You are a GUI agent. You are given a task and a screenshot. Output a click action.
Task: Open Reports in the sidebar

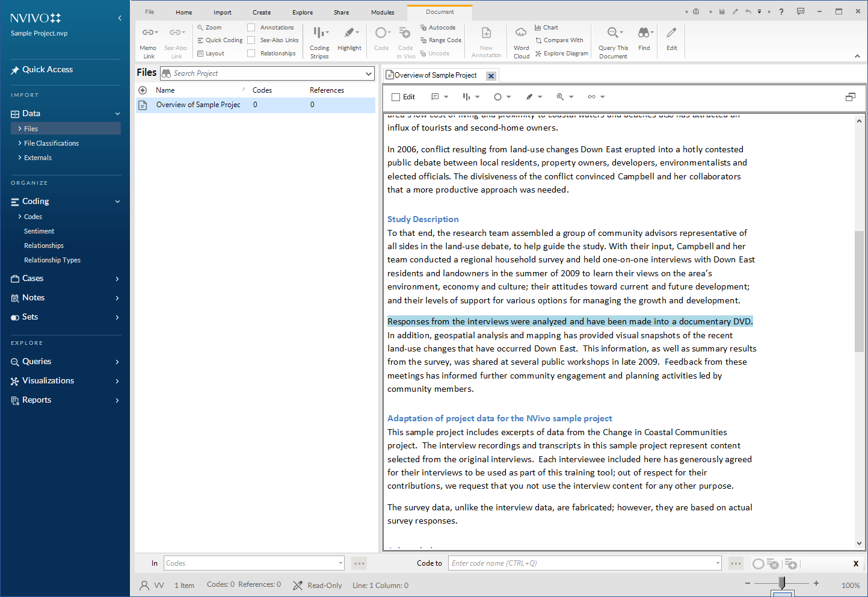point(37,400)
